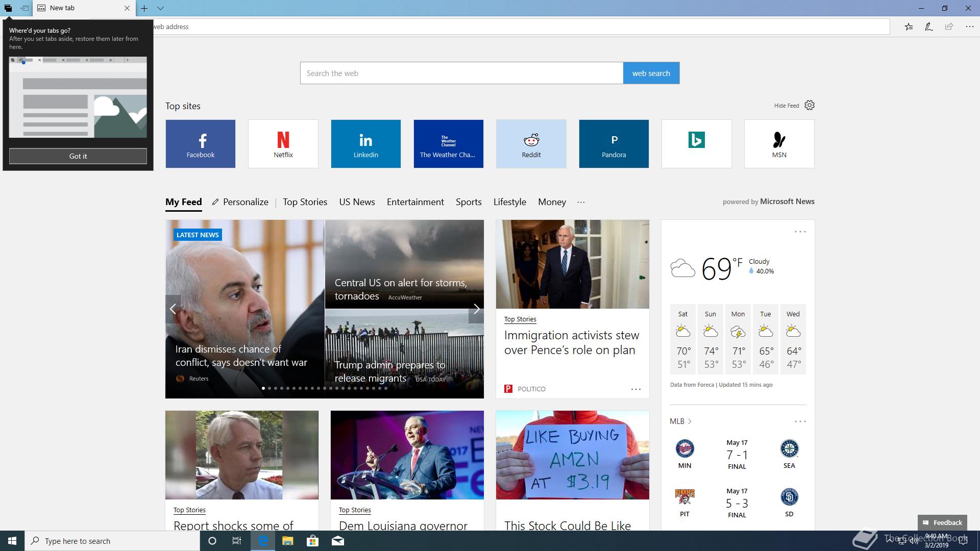Open Dem Louisiana governor story
Screen dimensions: 980x551
pyautogui.click(x=403, y=525)
